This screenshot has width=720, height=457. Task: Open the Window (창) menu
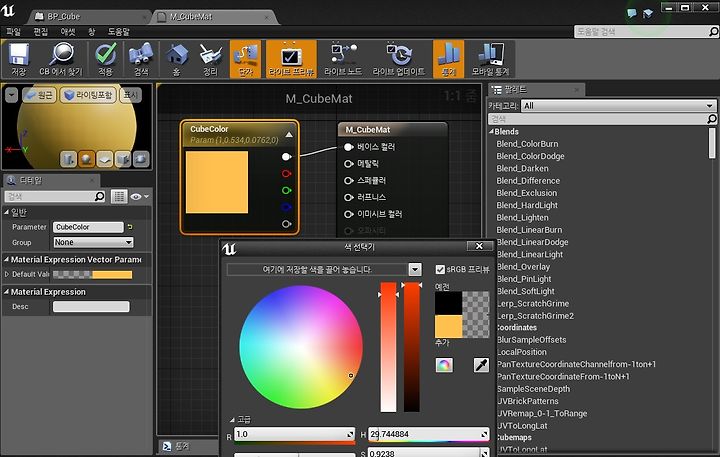[x=91, y=32]
